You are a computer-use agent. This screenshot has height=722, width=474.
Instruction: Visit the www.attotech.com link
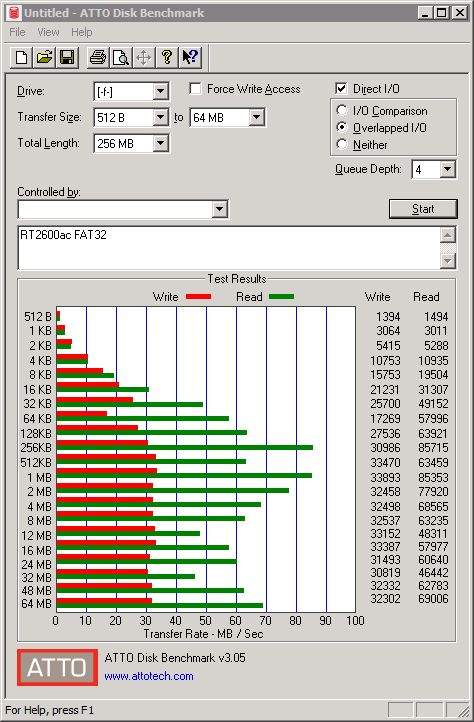tap(149, 676)
